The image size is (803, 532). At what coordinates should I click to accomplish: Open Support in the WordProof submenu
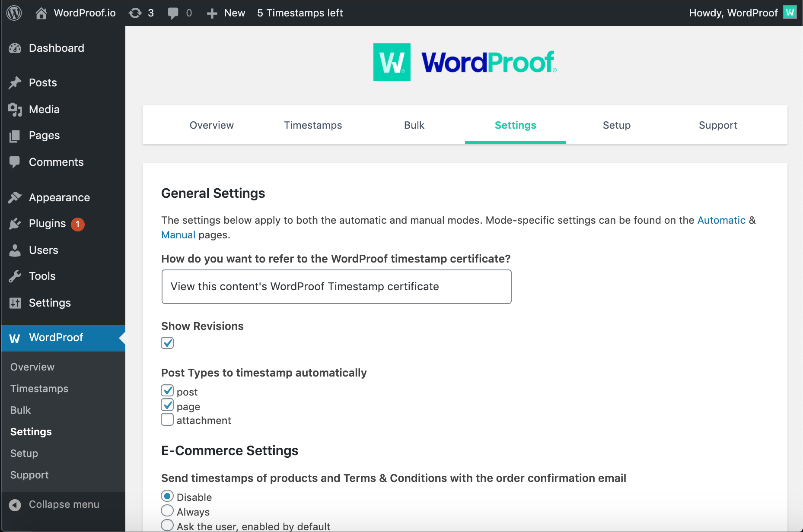29,475
